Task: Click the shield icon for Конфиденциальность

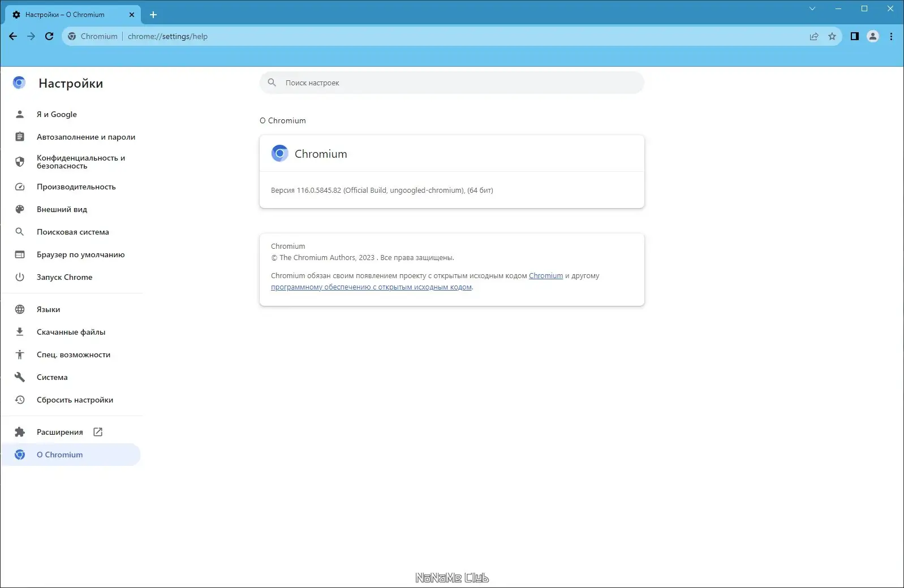Action: point(20,162)
